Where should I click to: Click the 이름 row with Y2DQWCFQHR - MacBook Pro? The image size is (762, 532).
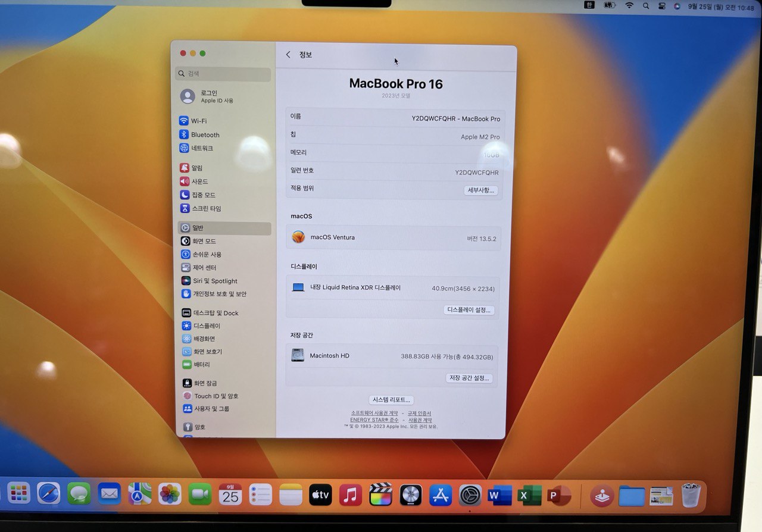click(x=395, y=118)
